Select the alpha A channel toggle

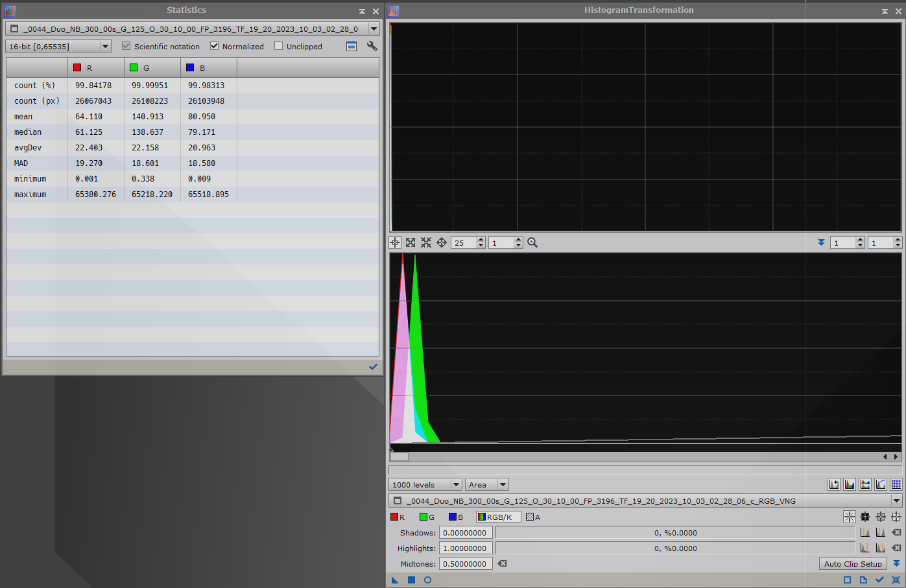pyautogui.click(x=533, y=517)
